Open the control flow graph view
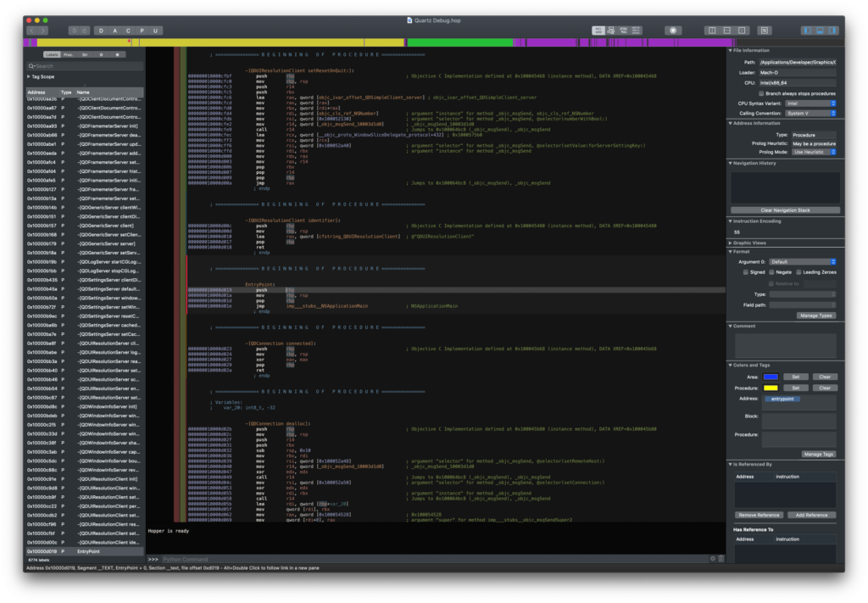Screen dimensions: 868x603 612,31
